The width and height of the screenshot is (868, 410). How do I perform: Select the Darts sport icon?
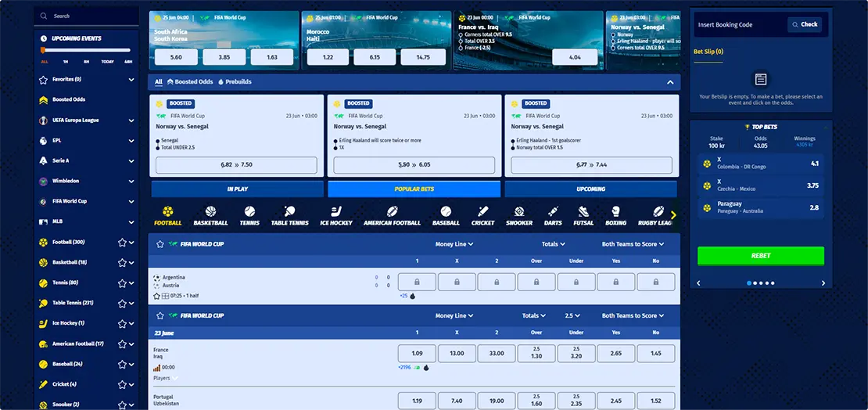coord(552,211)
